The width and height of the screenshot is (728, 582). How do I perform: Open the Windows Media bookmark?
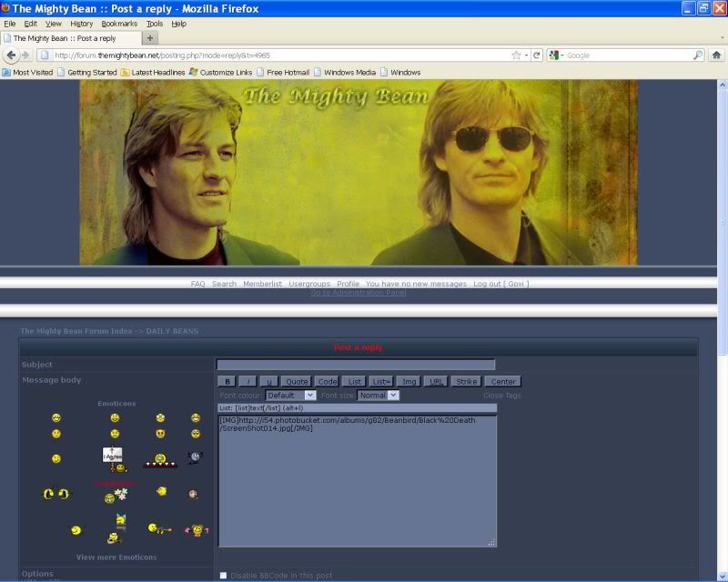[x=345, y=73]
